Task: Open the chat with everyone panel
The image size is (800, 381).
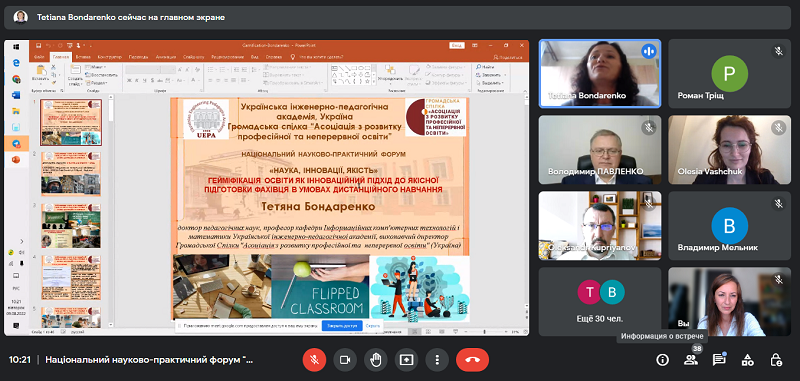Action: (x=719, y=360)
